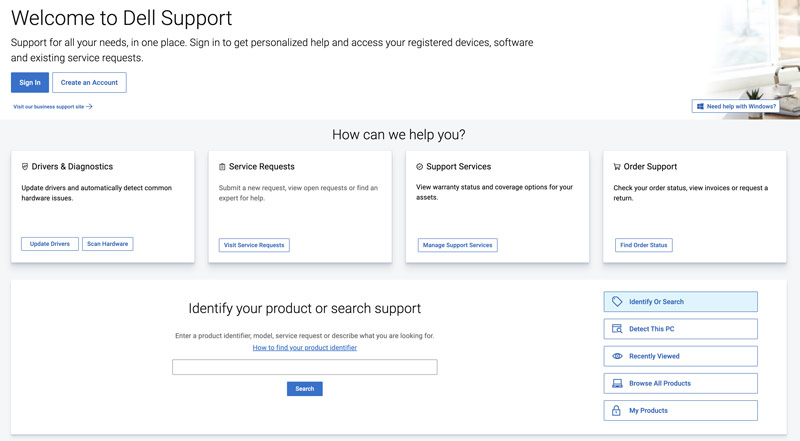The image size is (800, 441).
Task: Go to My Products
Action: click(681, 410)
